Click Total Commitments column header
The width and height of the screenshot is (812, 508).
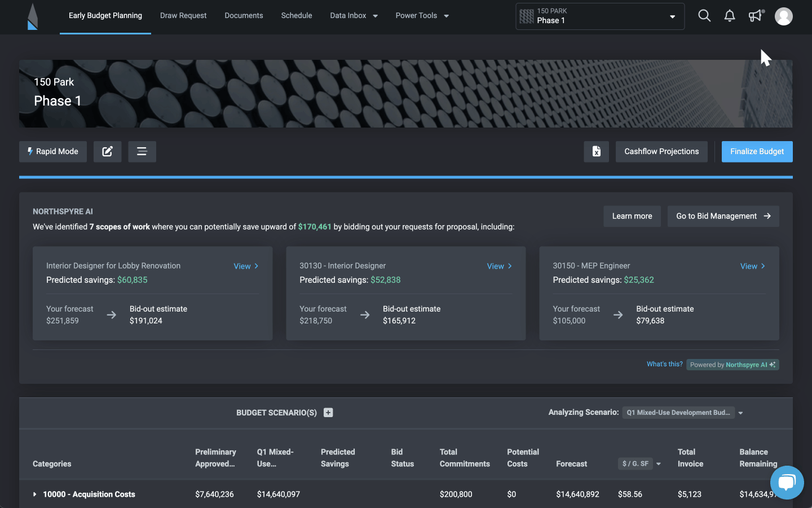coord(465,458)
